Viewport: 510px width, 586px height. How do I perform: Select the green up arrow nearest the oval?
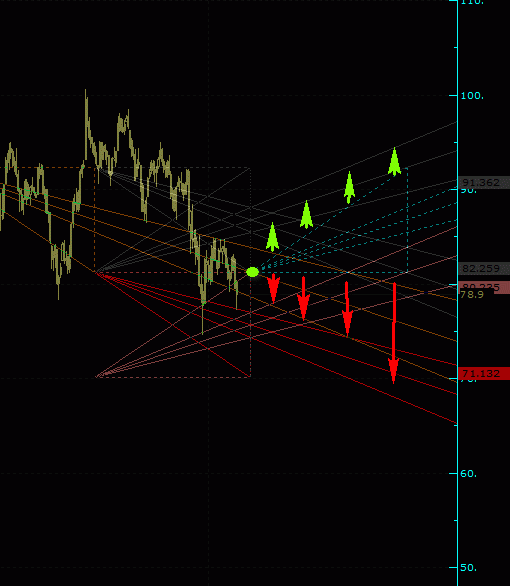272,237
